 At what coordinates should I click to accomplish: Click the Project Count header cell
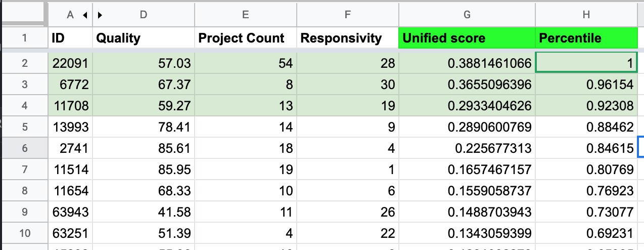click(x=245, y=38)
